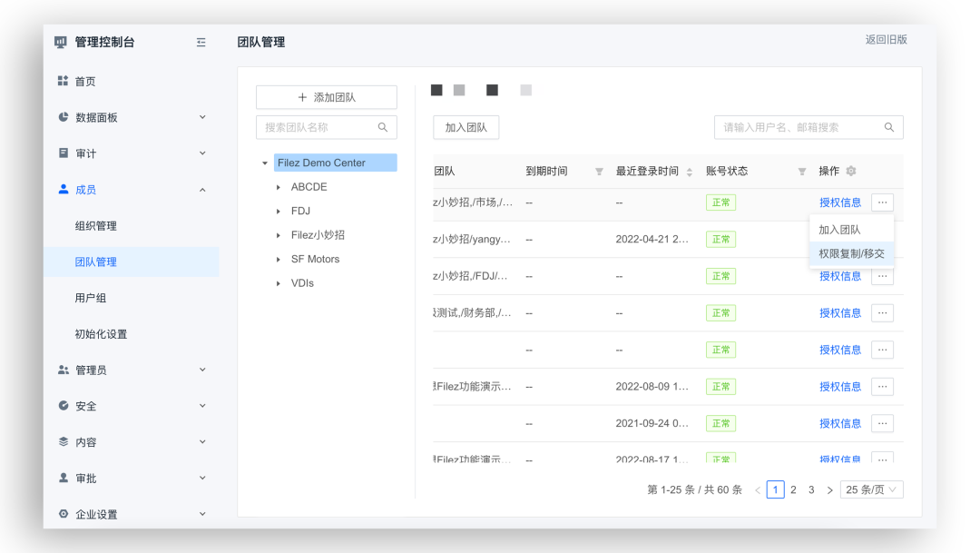Expand the ABCDE team node
Screen dimensions: 980x553
point(279,187)
